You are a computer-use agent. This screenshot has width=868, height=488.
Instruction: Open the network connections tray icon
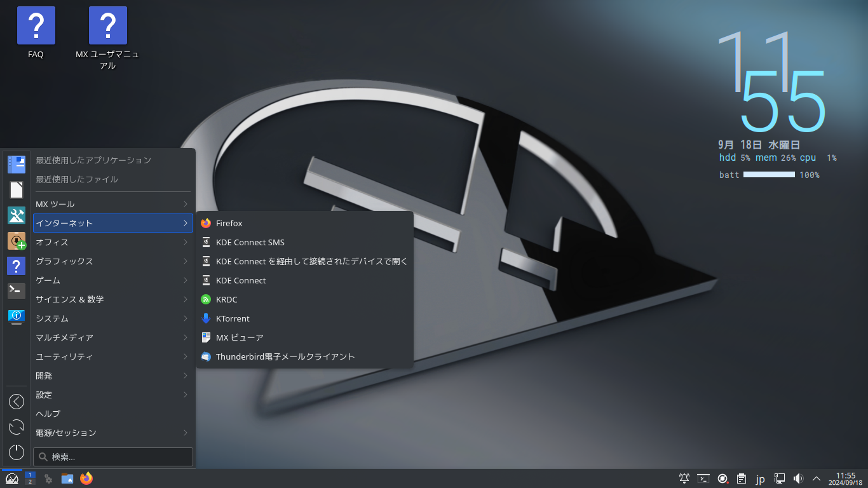[780, 478]
